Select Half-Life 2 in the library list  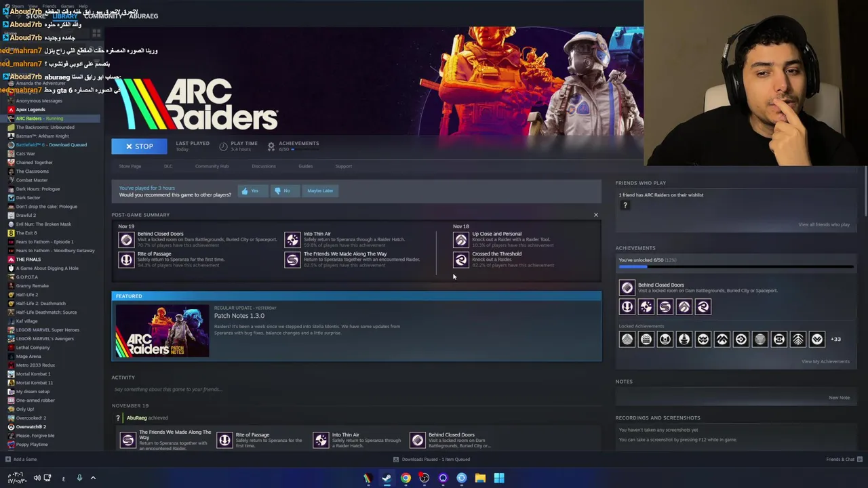pyautogui.click(x=27, y=295)
